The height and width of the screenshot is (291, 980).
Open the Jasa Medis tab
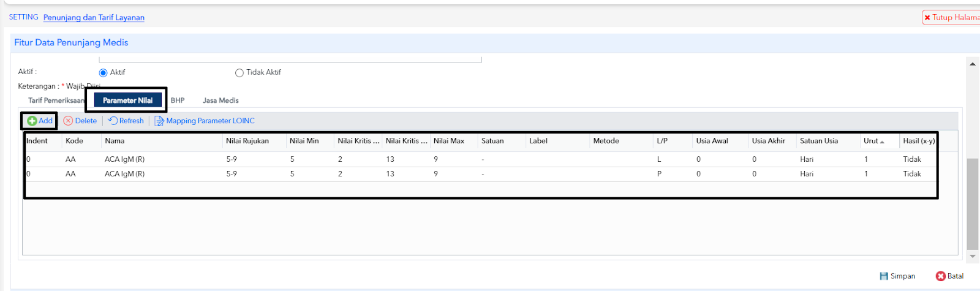(x=221, y=100)
